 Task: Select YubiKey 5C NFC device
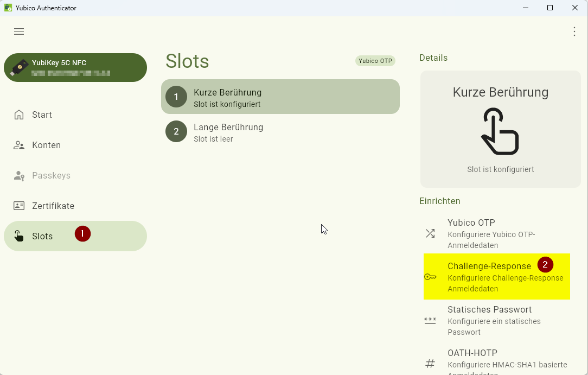75,67
